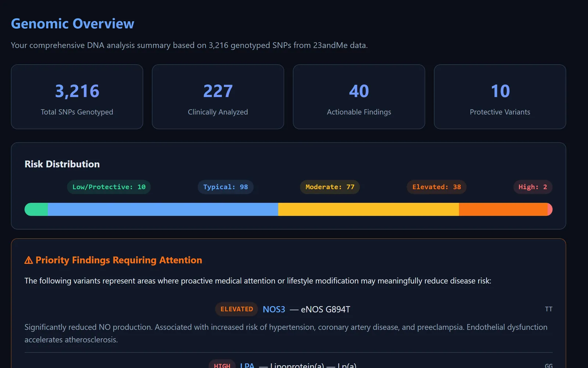Click the blue typical-risk bar segment
Image resolution: width=588 pixels, height=368 pixels.
point(163,209)
